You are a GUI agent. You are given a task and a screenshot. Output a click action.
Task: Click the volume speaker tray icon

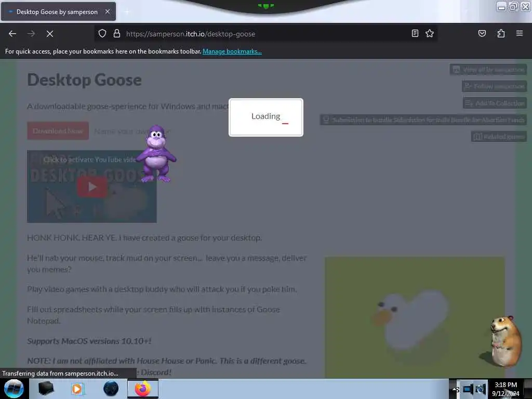pos(481,389)
